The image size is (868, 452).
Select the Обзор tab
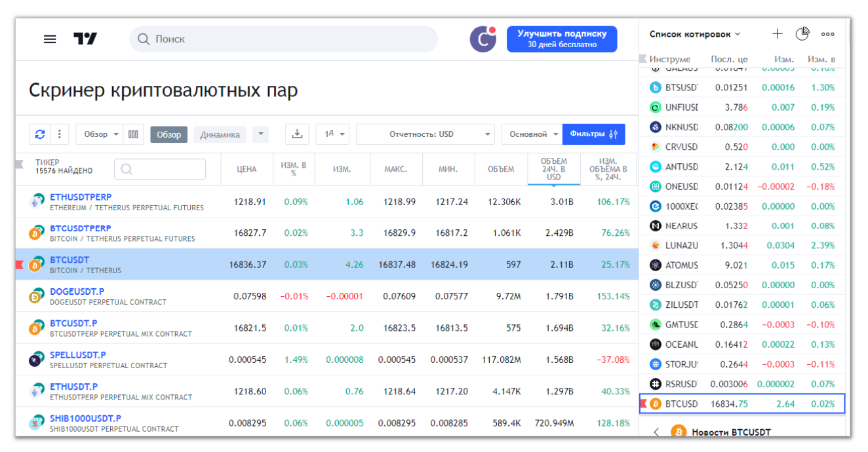(x=169, y=134)
